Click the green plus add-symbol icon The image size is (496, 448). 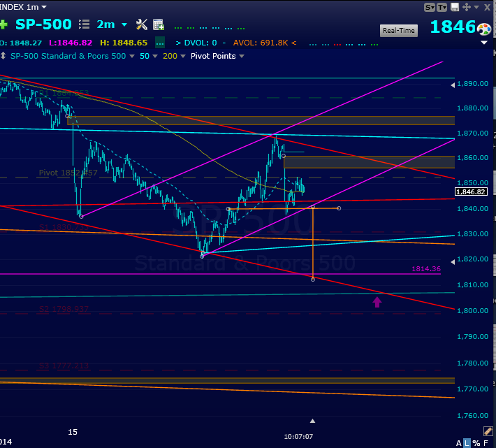(x=3, y=24)
